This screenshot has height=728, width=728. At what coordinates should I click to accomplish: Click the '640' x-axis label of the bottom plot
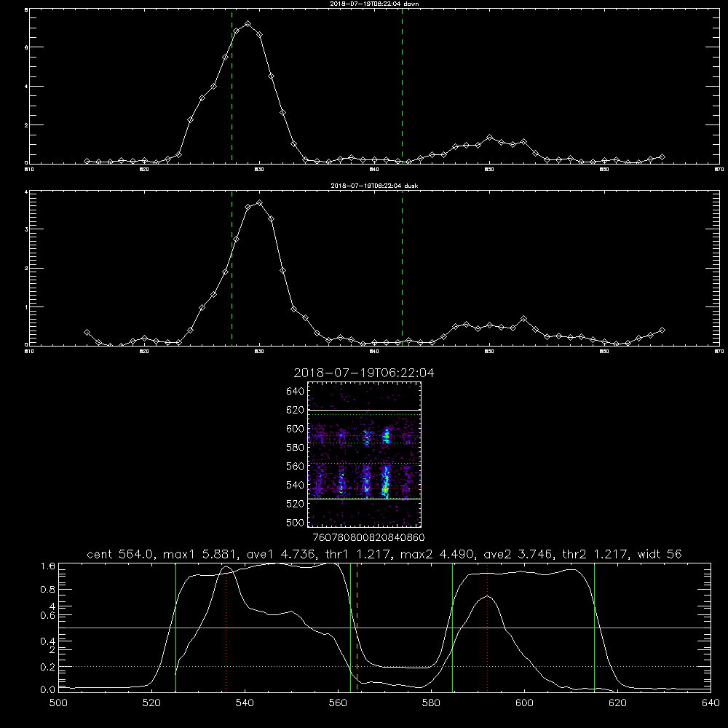[x=711, y=703]
